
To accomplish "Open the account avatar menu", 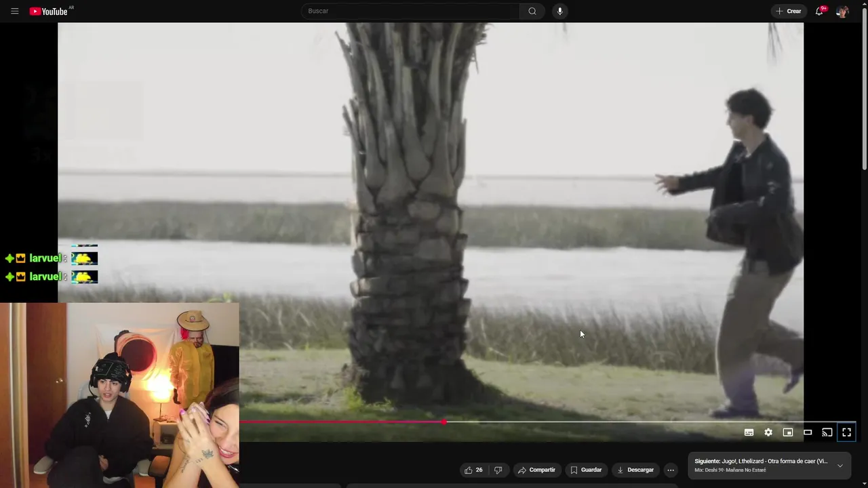I will [x=842, y=11].
